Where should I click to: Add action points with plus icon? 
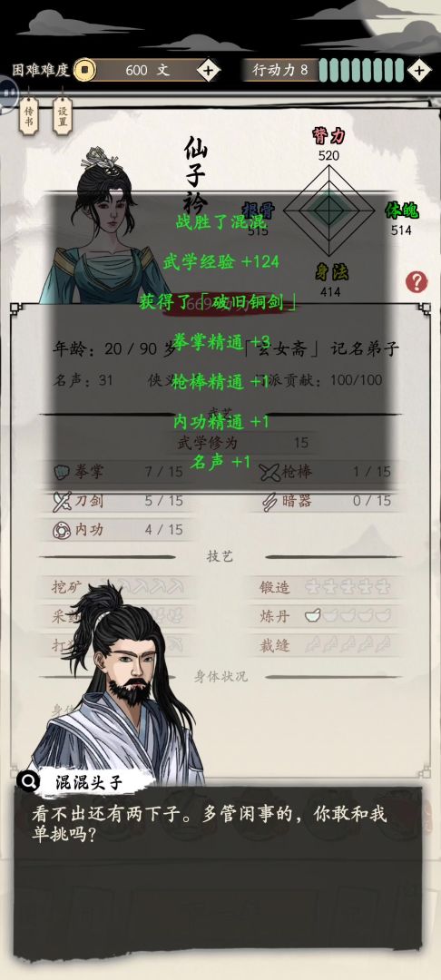(419, 70)
